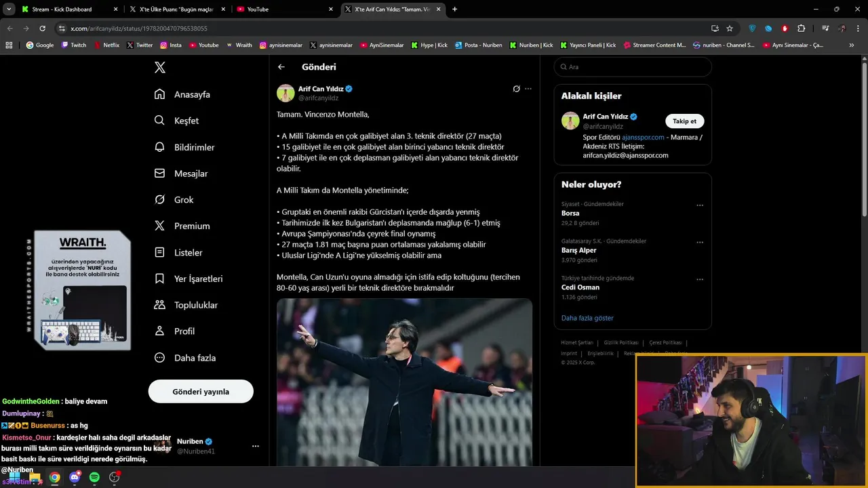Open the Borsa trend options menu

(700, 205)
